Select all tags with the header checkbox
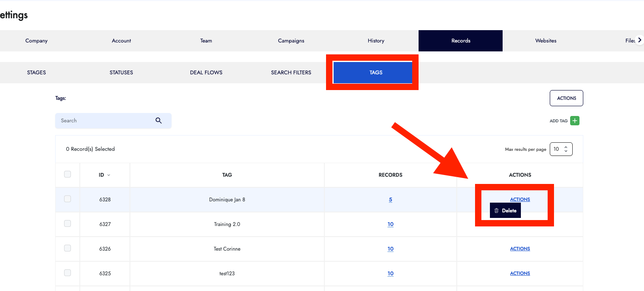 click(x=67, y=174)
